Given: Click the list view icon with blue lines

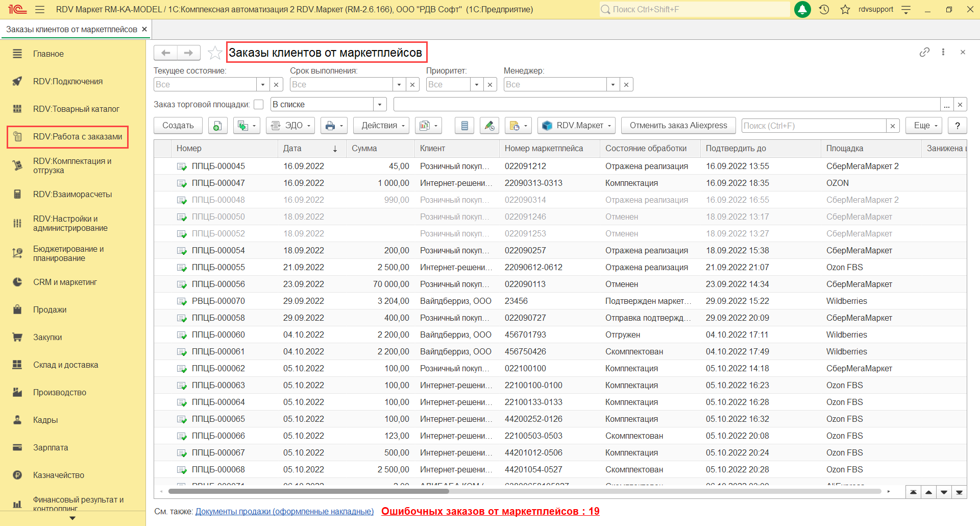Looking at the screenshot, I should tap(464, 126).
